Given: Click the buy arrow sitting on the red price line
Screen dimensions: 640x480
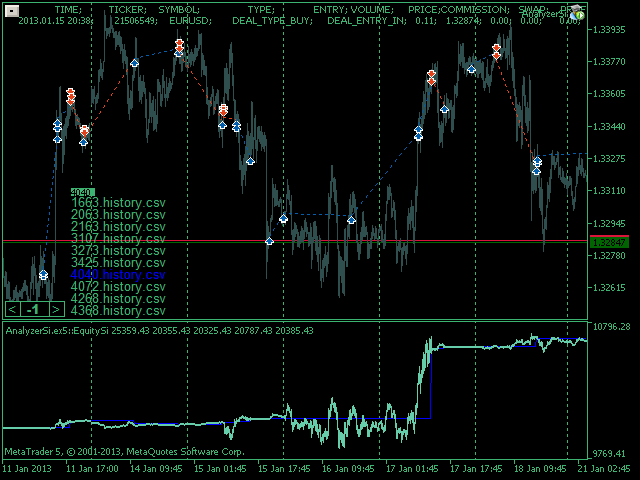Looking at the screenshot, I should (x=269, y=241).
